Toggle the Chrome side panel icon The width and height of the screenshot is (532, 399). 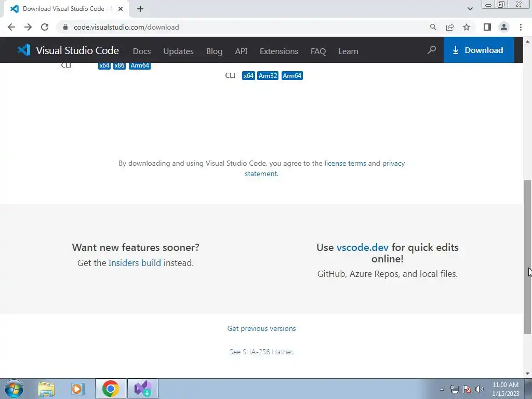(487, 27)
